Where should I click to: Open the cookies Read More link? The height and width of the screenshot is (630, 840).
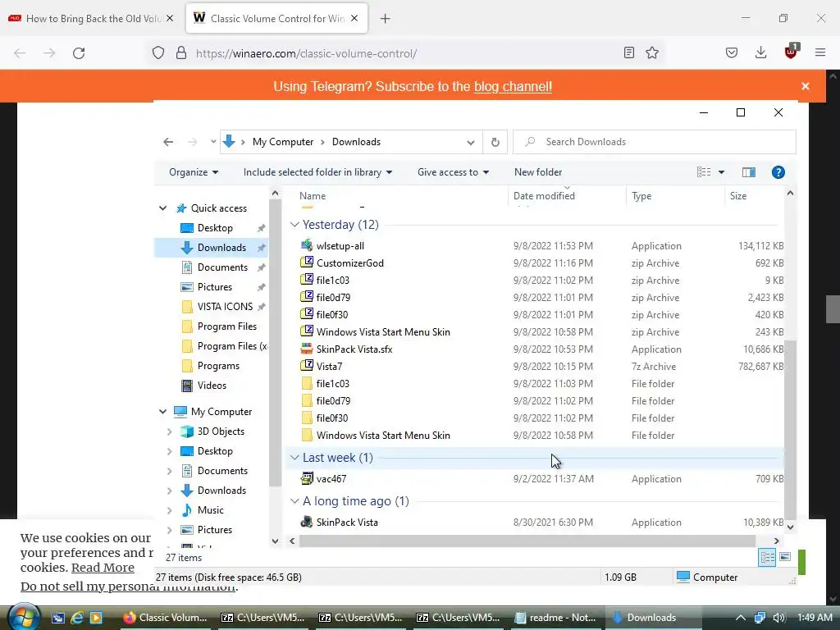[103, 568]
